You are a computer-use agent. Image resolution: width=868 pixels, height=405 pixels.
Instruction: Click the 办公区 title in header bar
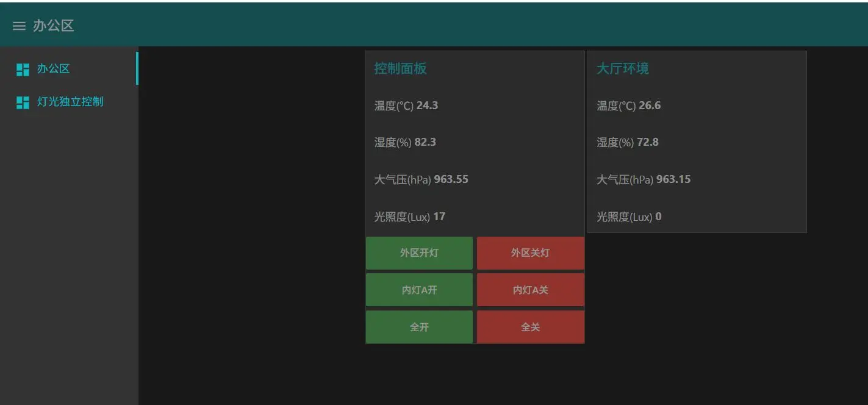coord(54,26)
